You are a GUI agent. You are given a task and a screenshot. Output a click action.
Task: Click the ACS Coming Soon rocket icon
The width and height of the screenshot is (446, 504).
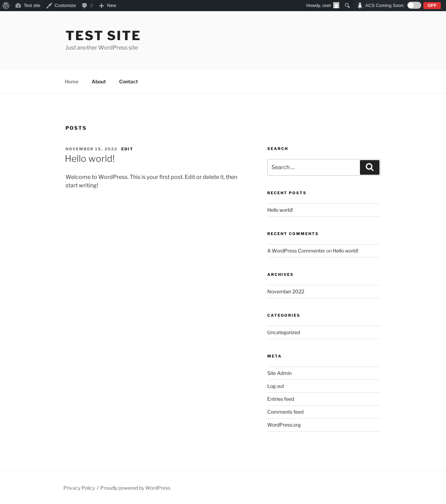(x=360, y=6)
